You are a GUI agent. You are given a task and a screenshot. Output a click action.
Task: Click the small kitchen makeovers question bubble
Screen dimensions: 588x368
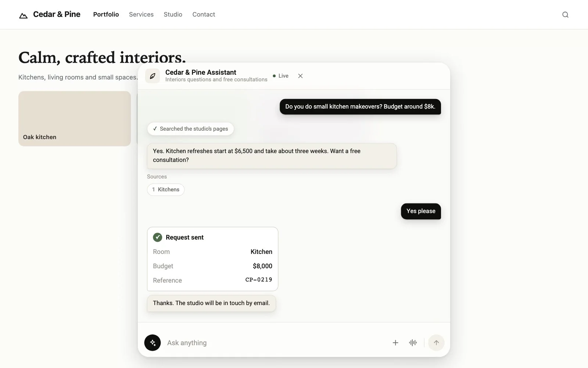pyautogui.click(x=360, y=107)
